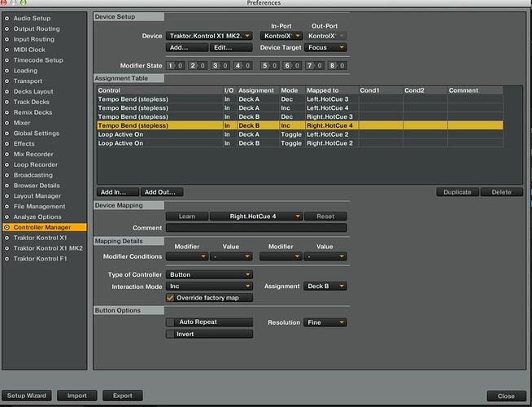
Task: Click the Import button
Action: pyautogui.click(x=77, y=396)
